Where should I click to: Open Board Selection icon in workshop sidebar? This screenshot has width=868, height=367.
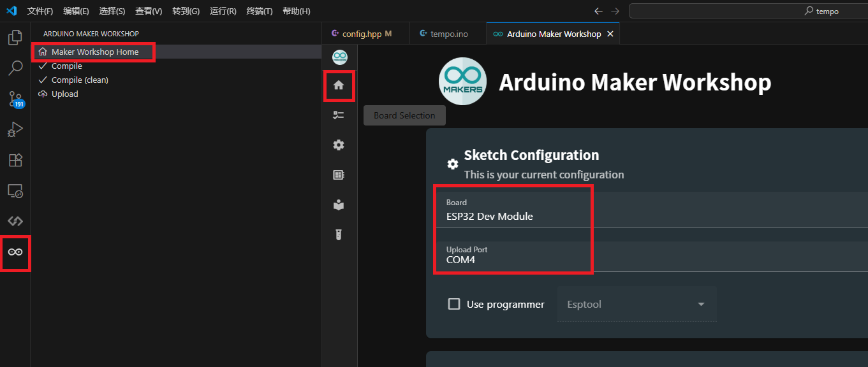(339, 115)
